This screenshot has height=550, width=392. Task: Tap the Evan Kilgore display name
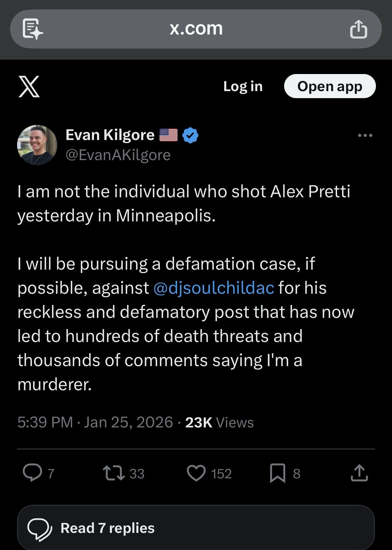(x=110, y=135)
